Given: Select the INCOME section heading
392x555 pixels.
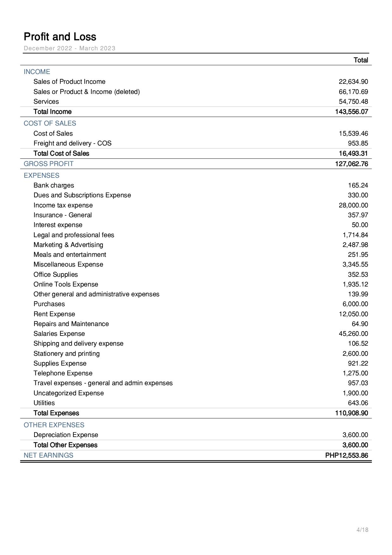Looking at the screenshot, I should [x=37, y=72].
